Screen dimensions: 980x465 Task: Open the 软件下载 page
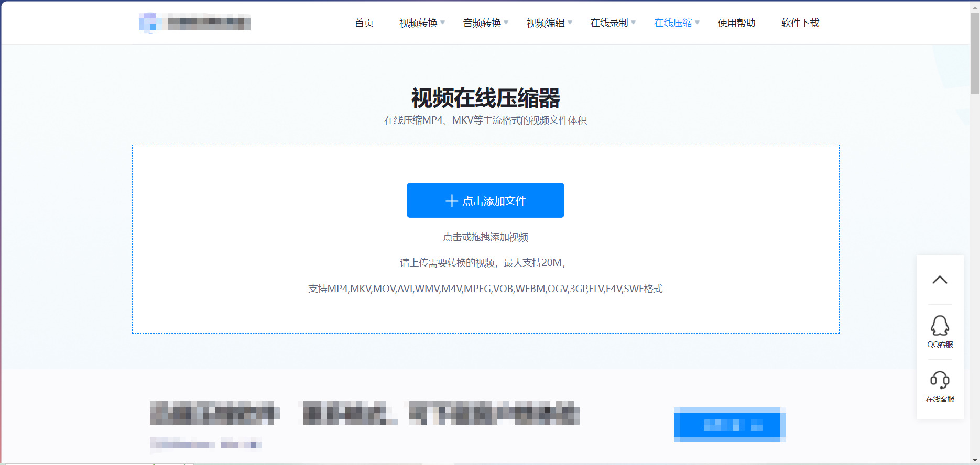pyautogui.click(x=800, y=23)
